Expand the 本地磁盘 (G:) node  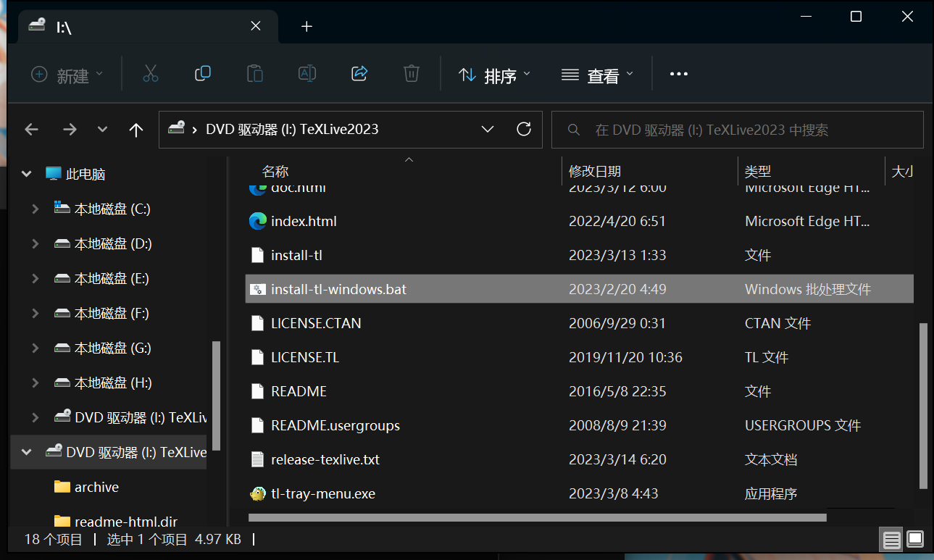point(36,348)
